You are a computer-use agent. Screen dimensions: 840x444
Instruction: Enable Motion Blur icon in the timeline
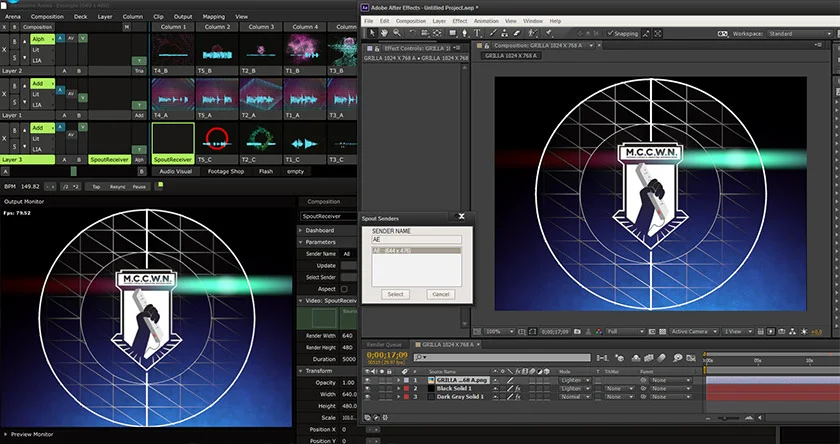pyautogui.click(x=662, y=358)
